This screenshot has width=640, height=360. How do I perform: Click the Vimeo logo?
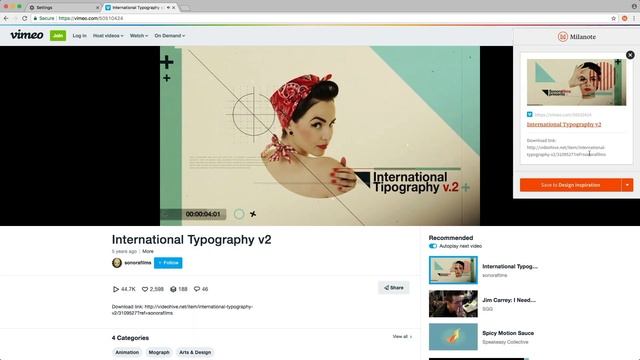27,35
